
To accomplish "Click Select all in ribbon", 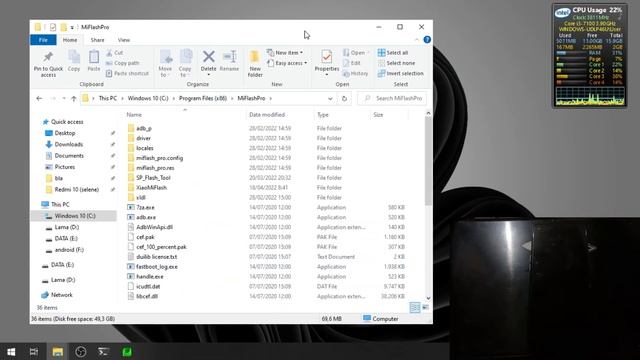I will click(393, 53).
